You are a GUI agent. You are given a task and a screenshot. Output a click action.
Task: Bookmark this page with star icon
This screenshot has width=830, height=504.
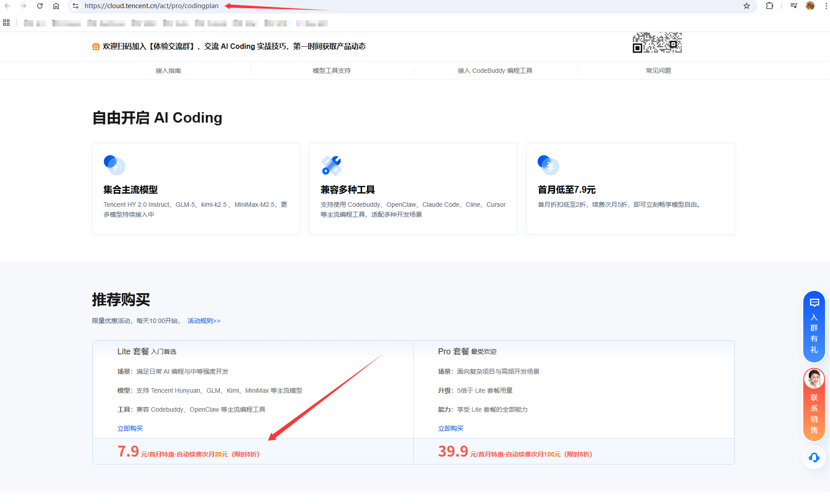click(747, 6)
